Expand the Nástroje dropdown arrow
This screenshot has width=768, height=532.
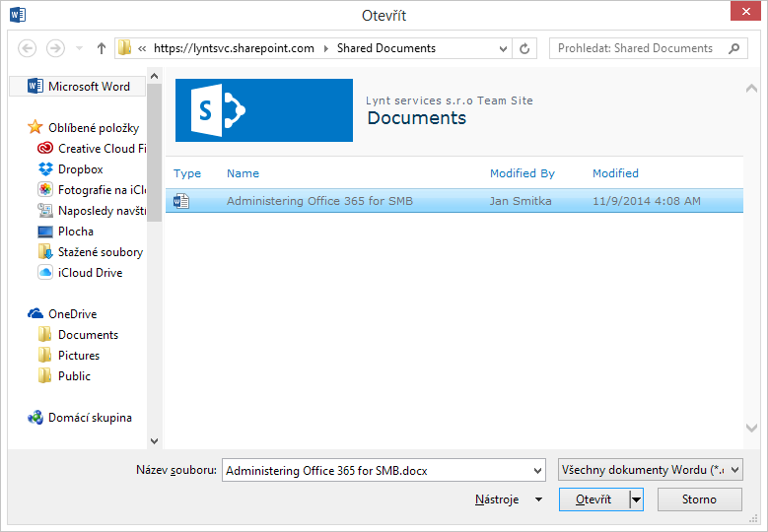(x=538, y=499)
